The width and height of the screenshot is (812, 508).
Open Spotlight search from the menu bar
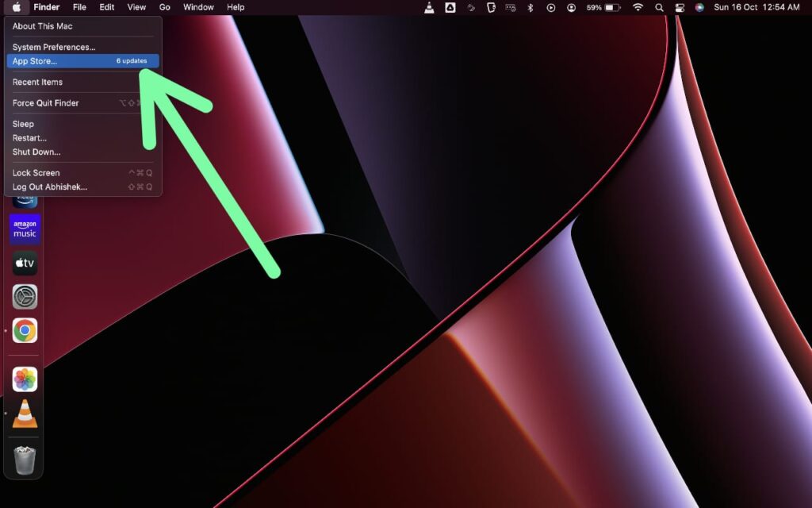659,7
